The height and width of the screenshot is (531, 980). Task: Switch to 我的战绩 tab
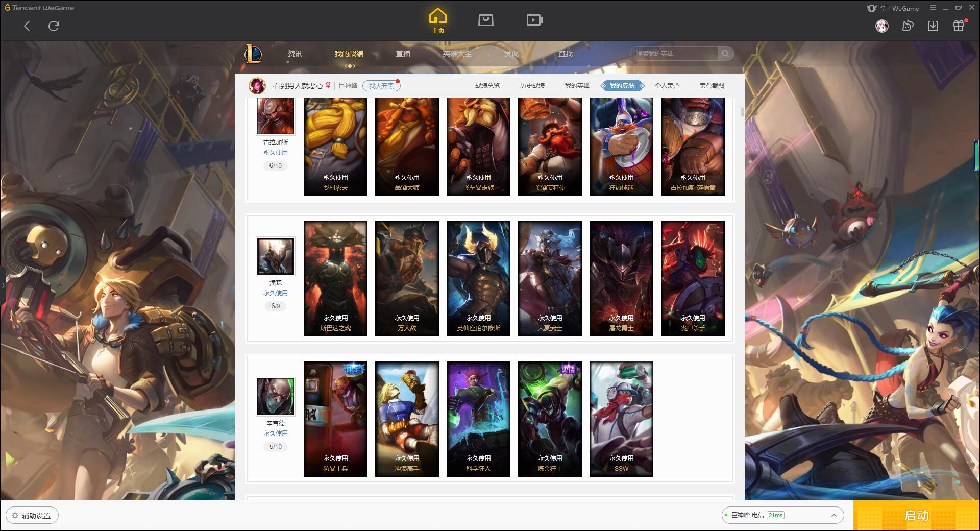[349, 54]
